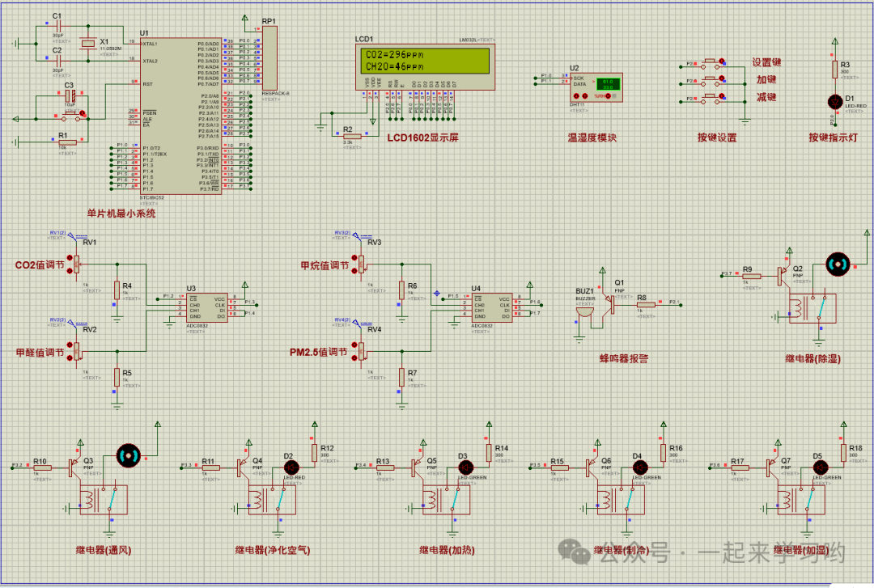Decrease RV3 methane potentiometer lower dot
The height and width of the screenshot is (588, 874).
pos(354,271)
